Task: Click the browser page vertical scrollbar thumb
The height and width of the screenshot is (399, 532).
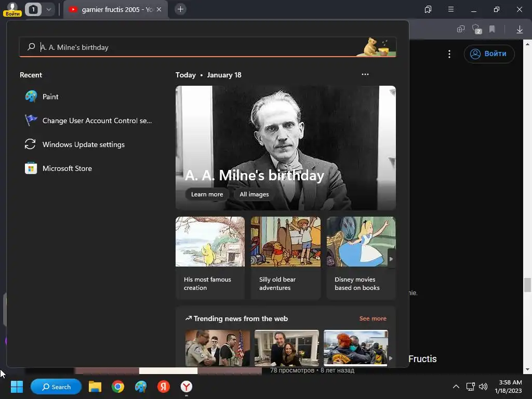Action: pos(527,285)
